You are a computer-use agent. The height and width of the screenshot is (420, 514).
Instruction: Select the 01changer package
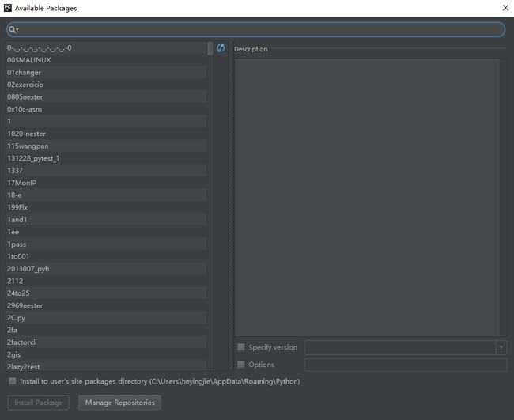click(107, 73)
